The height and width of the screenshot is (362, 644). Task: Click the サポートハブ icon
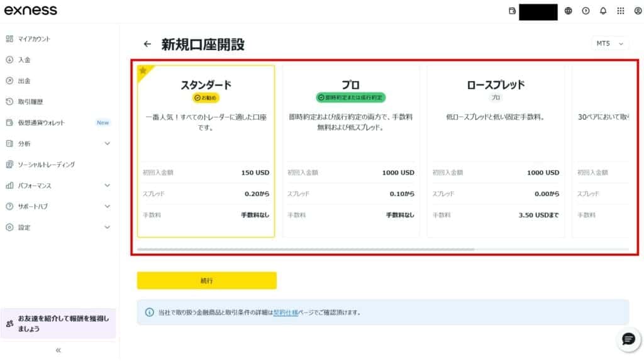[x=9, y=206]
